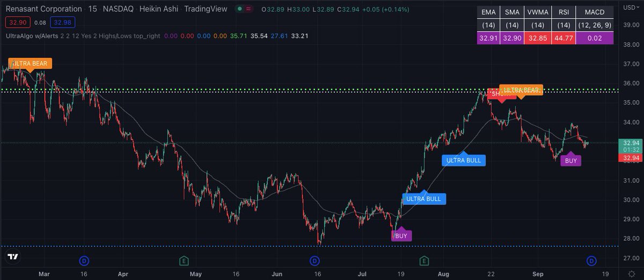Viewport: 644px width, 280px height.
Task: Open the earnings marker in late July
Action: (x=424, y=261)
